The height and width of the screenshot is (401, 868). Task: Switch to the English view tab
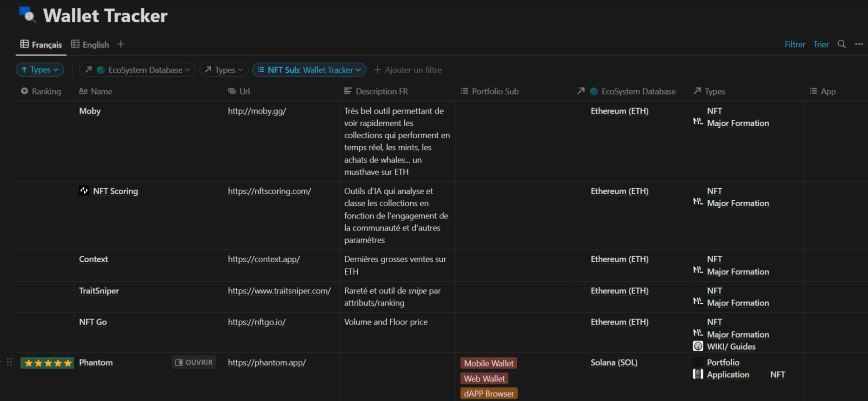click(90, 45)
